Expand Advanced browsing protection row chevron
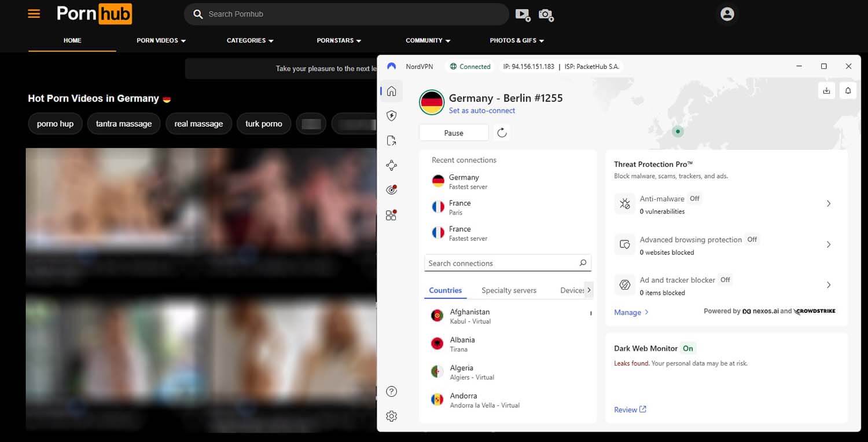This screenshot has width=868, height=442. [x=829, y=244]
